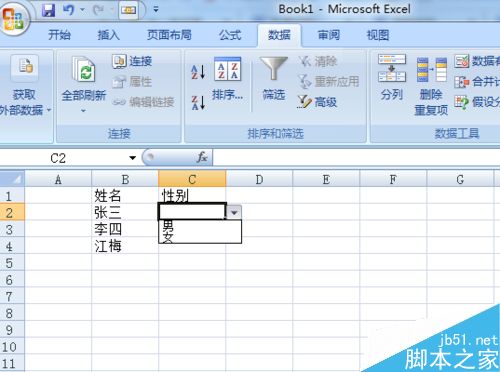Select column A header
500x372 pixels.
coord(58,179)
